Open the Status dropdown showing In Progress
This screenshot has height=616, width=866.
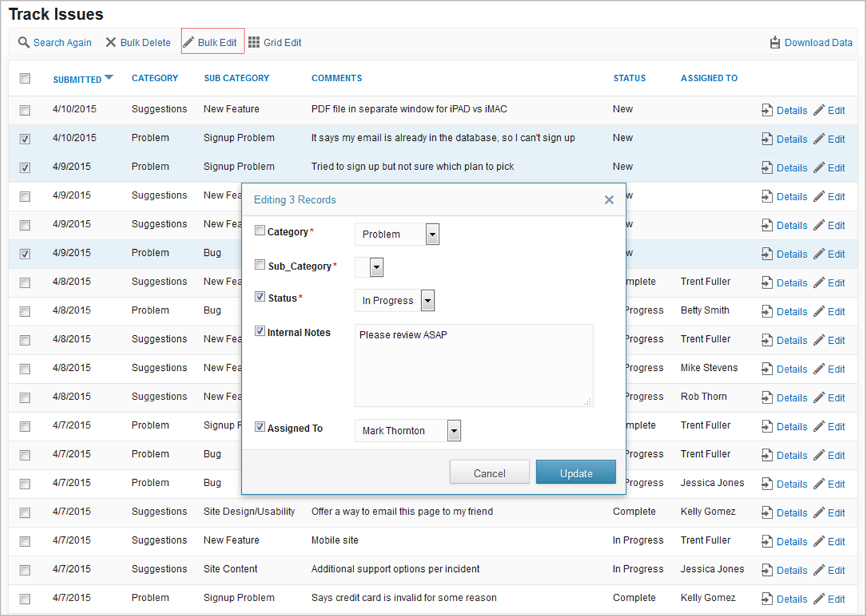[x=427, y=301]
